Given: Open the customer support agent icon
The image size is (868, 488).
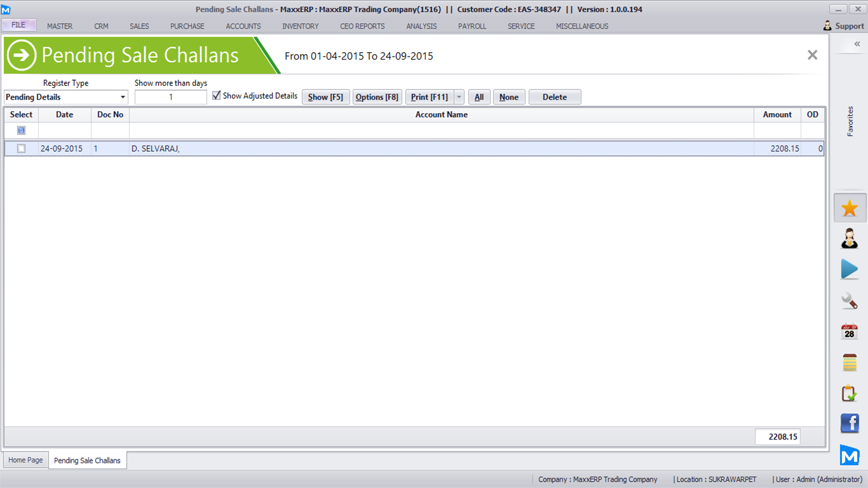Looking at the screenshot, I should coord(850,239).
